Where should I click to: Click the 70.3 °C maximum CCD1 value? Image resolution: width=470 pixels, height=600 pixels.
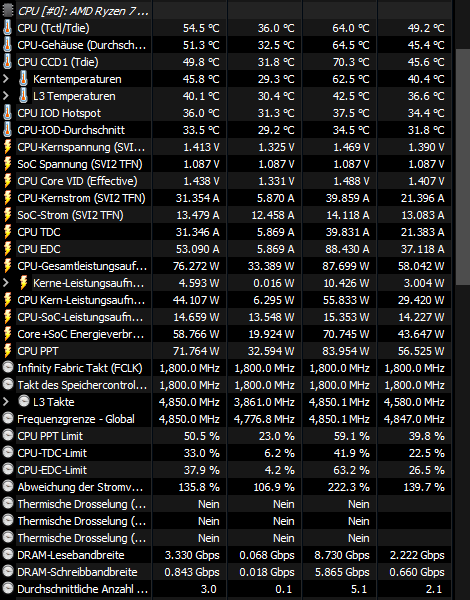point(351,62)
